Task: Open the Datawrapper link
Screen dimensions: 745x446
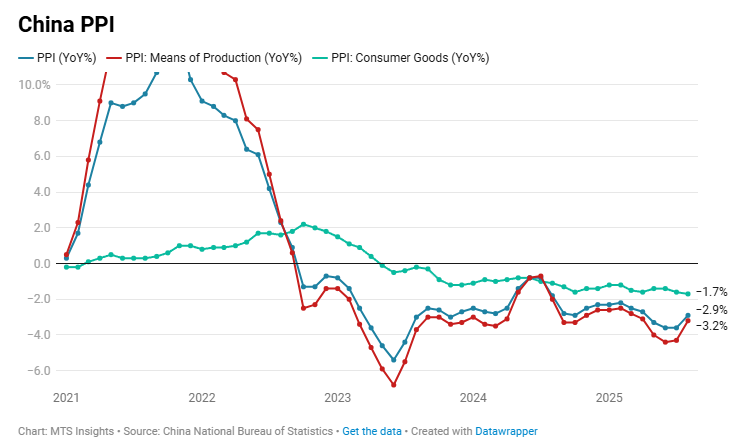Action: click(506, 431)
